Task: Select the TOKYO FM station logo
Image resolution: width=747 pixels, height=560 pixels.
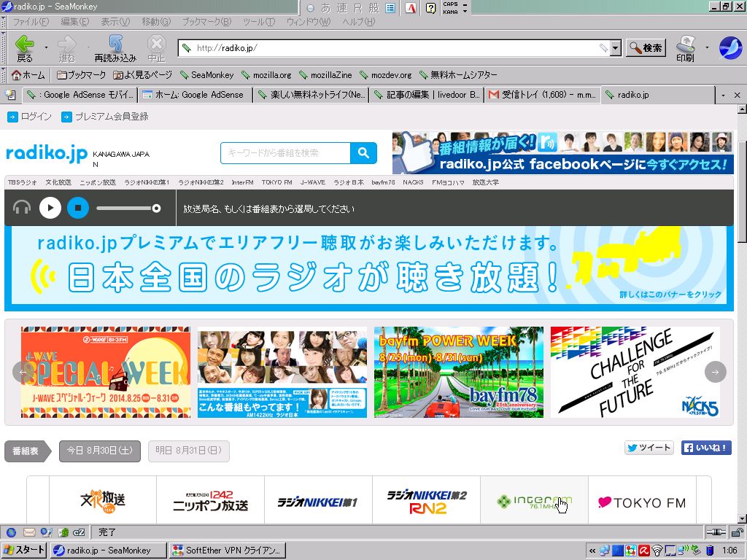Action: point(642,502)
